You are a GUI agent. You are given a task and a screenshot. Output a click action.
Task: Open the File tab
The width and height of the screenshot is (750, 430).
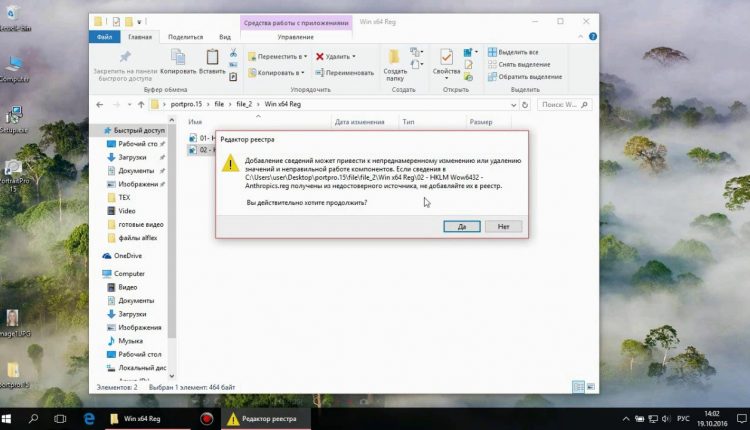click(x=104, y=37)
